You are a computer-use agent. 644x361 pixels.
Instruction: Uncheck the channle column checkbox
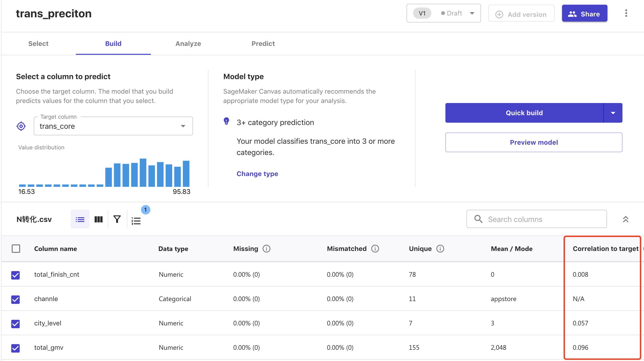pos(15,299)
